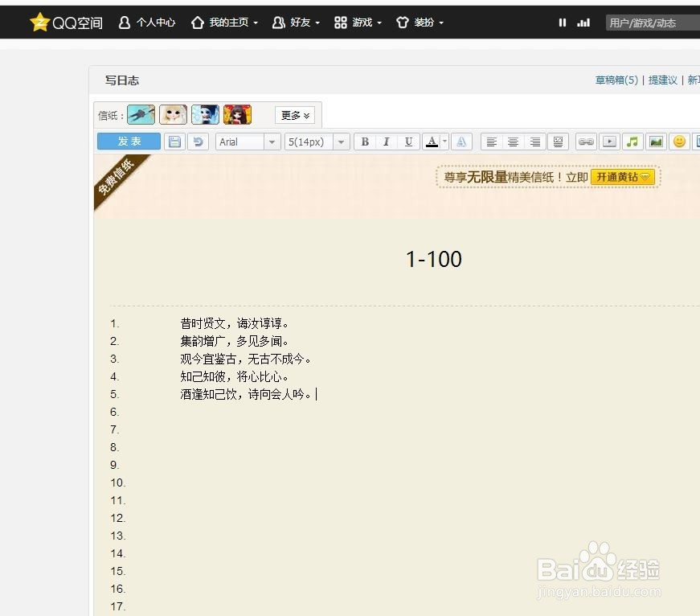Pause music with the pause icon
The height and width of the screenshot is (616, 700).
[563, 23]
